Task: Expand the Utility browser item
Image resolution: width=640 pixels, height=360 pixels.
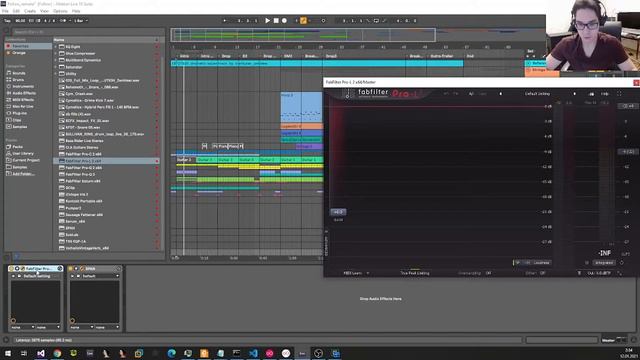Action: (56, 73)
